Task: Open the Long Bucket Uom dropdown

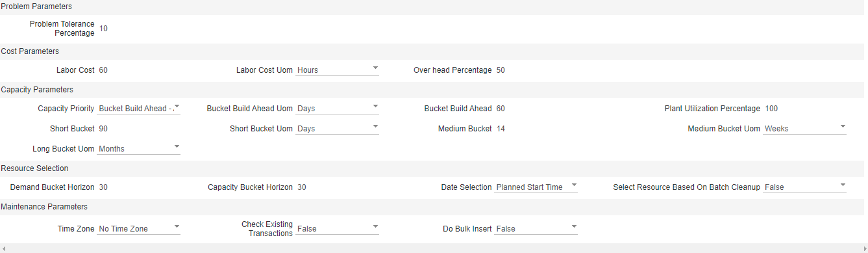Action: coord(139,149)
